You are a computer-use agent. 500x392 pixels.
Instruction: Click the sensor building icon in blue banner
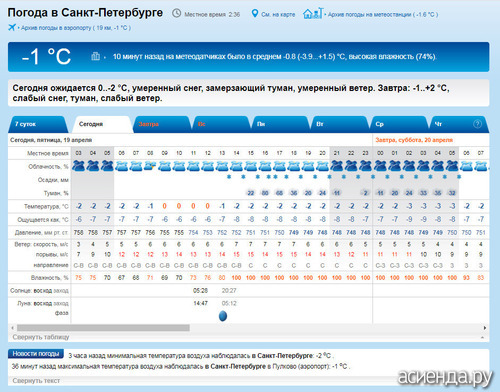tap(95, 56)
